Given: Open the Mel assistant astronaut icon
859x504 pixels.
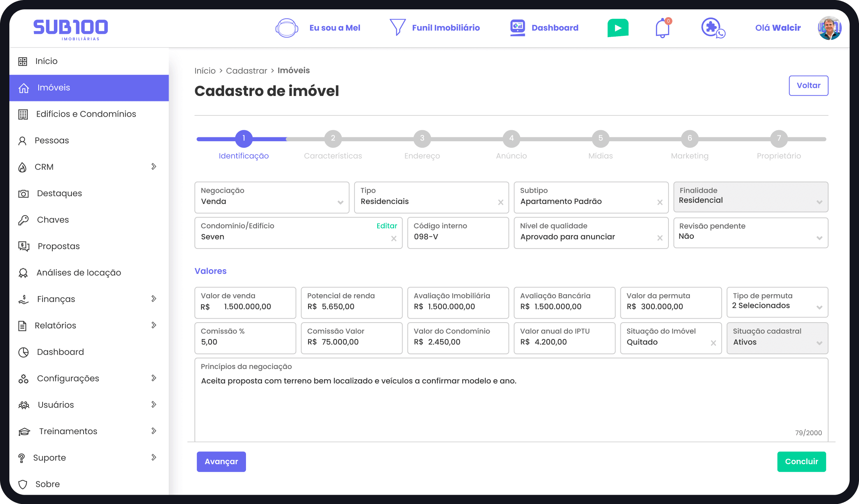Looking at the screenshot, I should click(x=287, y=28).
